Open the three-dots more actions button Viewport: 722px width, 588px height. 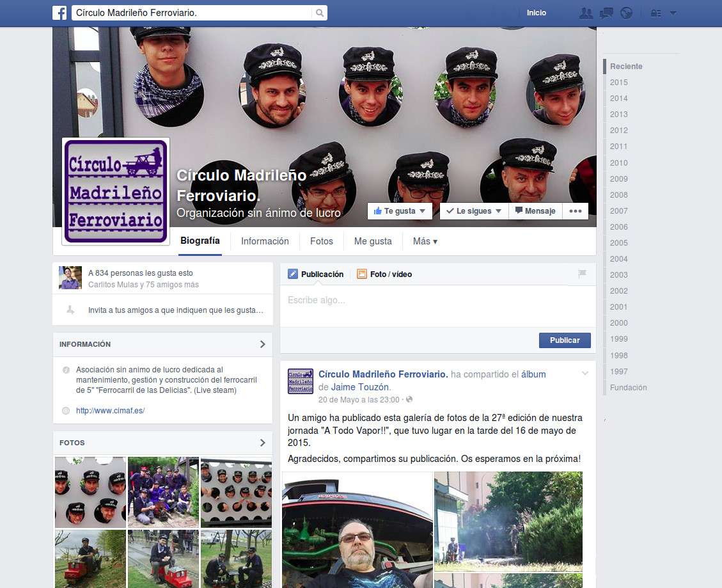575,211
